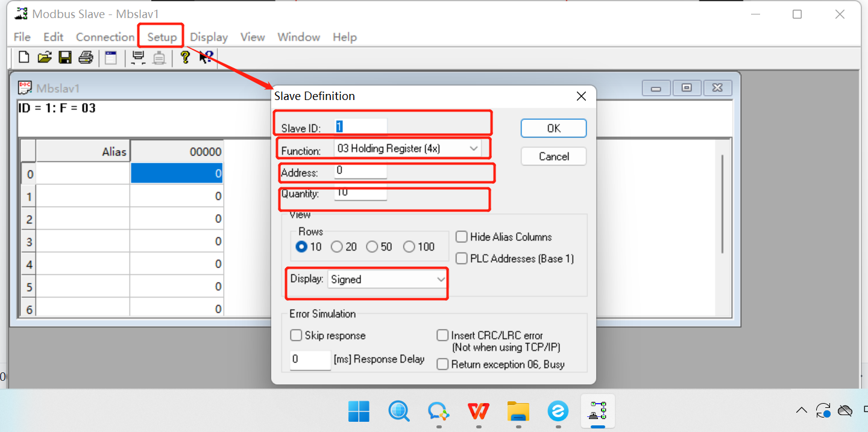Open the Setup menu
The height and width of the screenshot is (432, 868).
tap(162, 37)
